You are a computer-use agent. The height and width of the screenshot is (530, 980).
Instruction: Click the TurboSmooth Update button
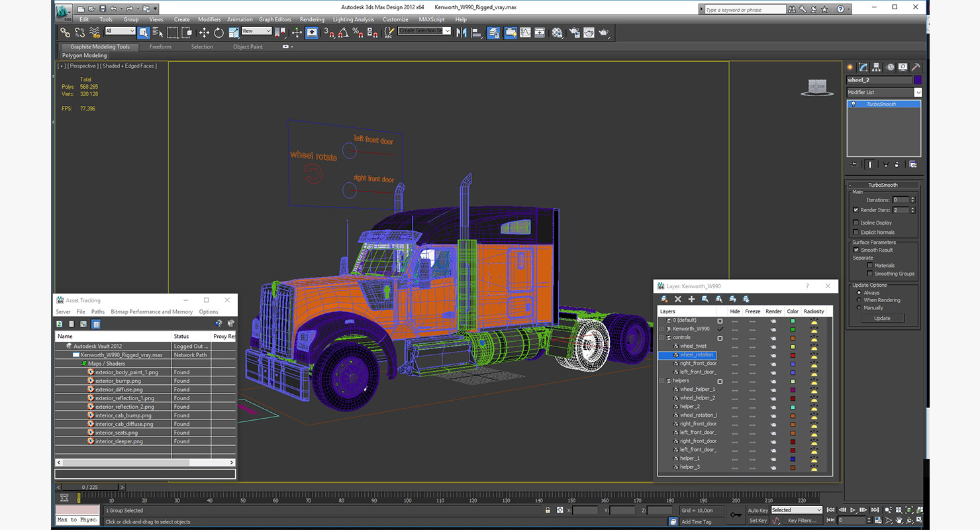pos(882,318)
